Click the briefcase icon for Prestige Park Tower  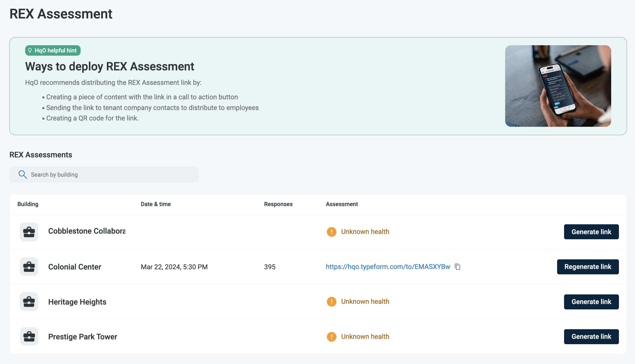pyautogui.click(x=29, y=337)
